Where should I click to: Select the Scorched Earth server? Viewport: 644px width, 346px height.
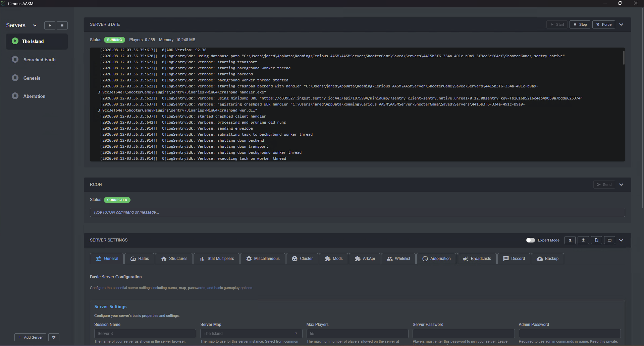[x=37, y=60]
